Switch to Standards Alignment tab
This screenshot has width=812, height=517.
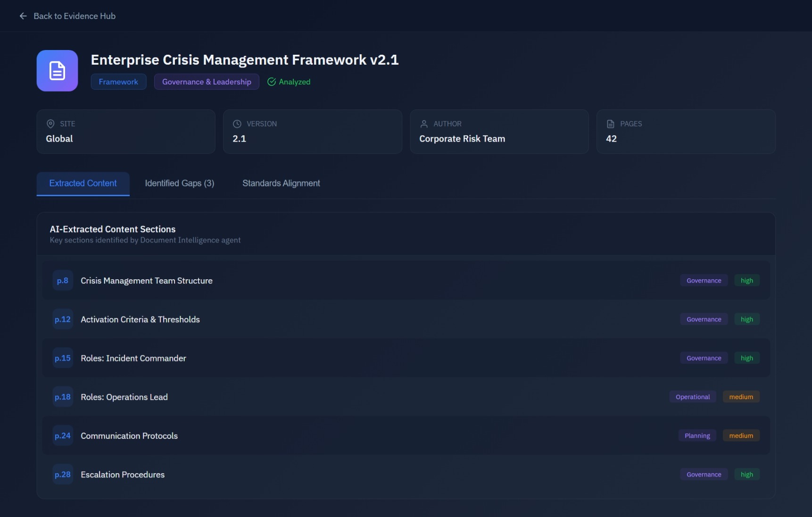tap(281, 183)
